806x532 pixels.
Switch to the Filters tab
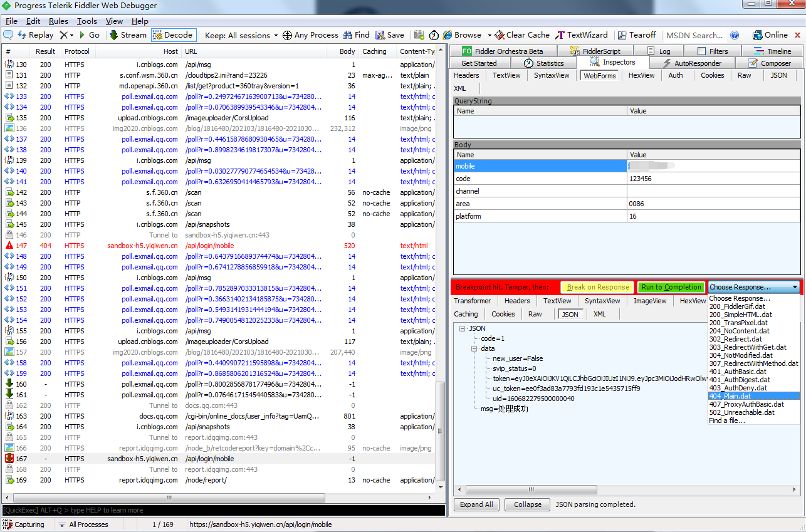712,51
